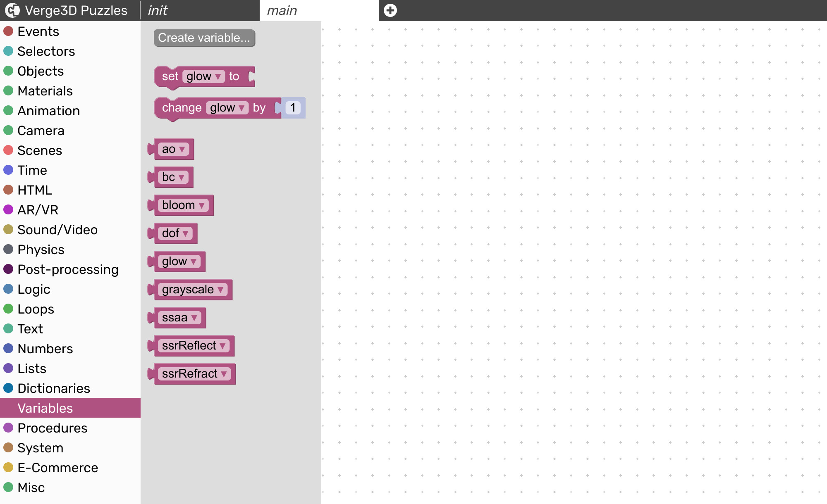Expand the grayscale variable dropdown
Image resolution: width=827 pixels, height=504 pixels.
coord(220,290)
